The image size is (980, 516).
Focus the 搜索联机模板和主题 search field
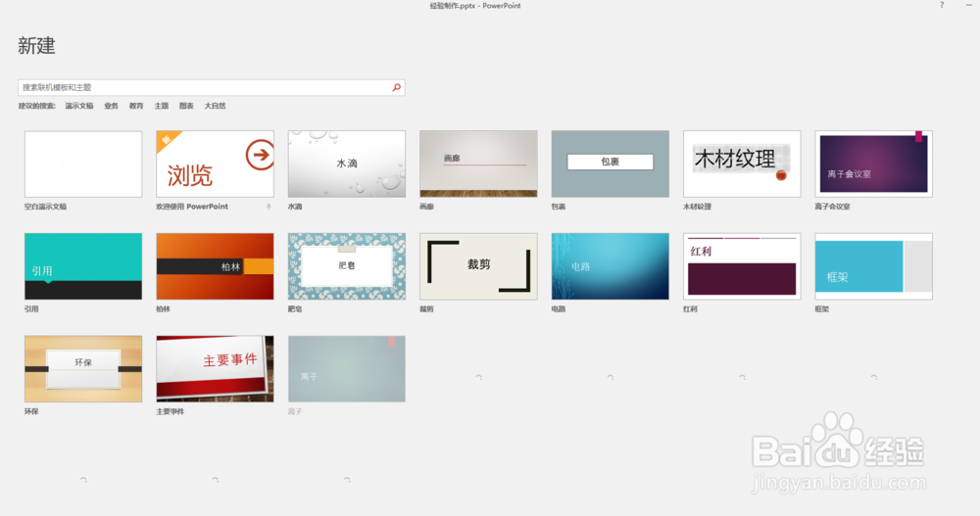(x=212, y=87)
